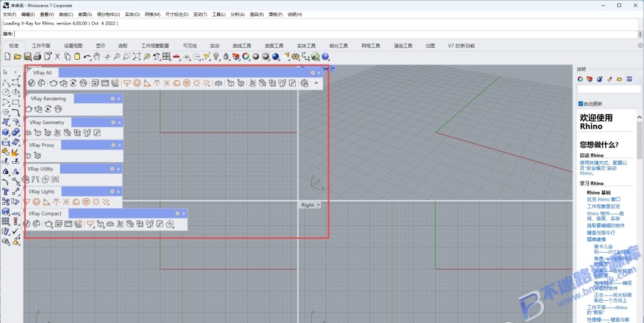Switch to the 渲染工具 toolbar tab
Screen dimensions: 644x323
click(403, 45)
